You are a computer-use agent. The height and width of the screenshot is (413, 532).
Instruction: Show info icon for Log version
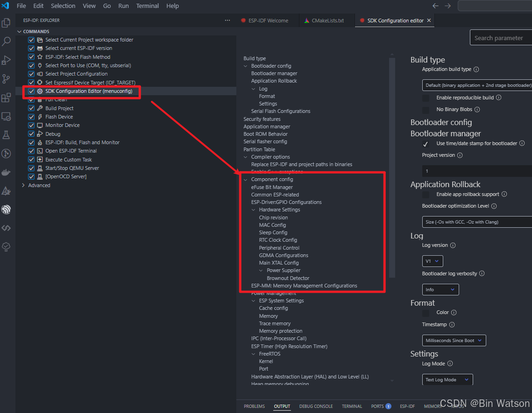453,245
